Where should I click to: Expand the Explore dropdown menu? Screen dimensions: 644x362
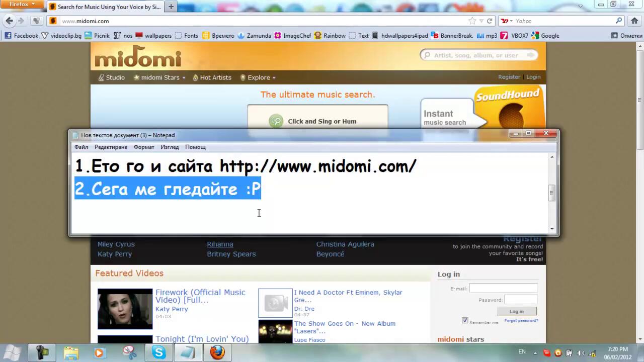tap(258, 77)
